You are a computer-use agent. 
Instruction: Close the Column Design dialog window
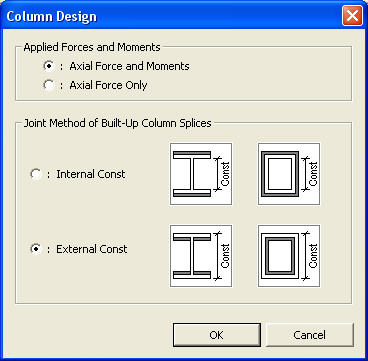pyautogui.click(x=352, y=16)
